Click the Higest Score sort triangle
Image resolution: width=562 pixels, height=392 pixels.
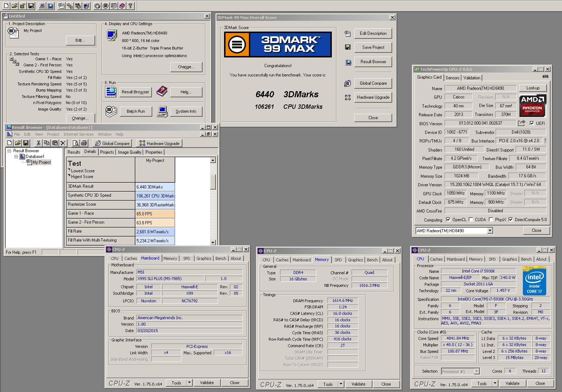(69, 175)
